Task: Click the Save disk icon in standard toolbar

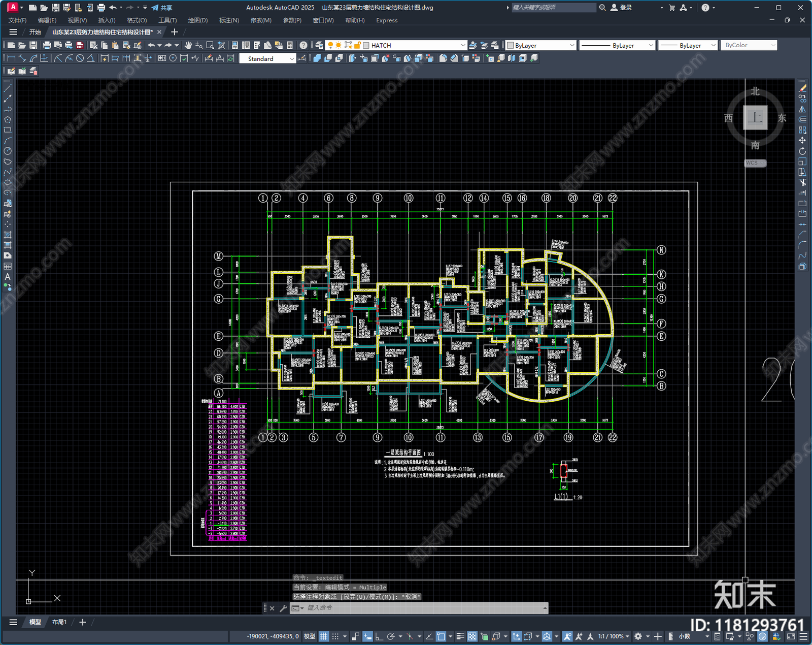Action: pos(33,45)
